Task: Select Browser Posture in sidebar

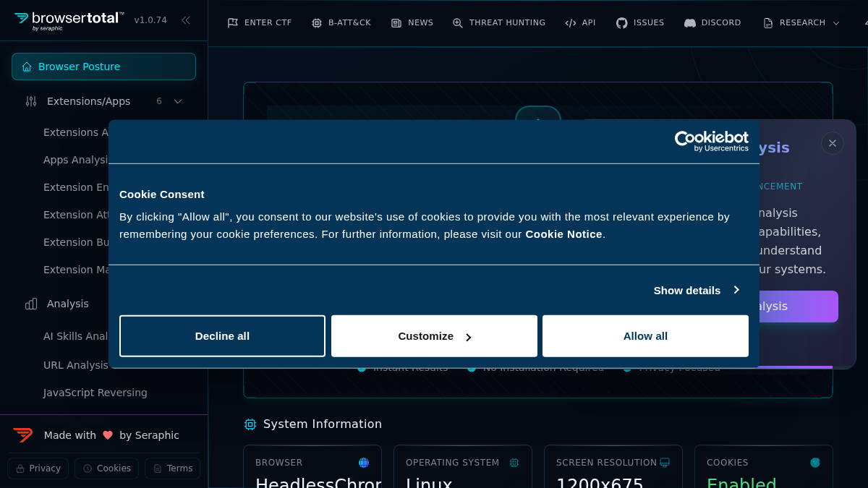Action: pyautogui.click(x=103, y=67)
